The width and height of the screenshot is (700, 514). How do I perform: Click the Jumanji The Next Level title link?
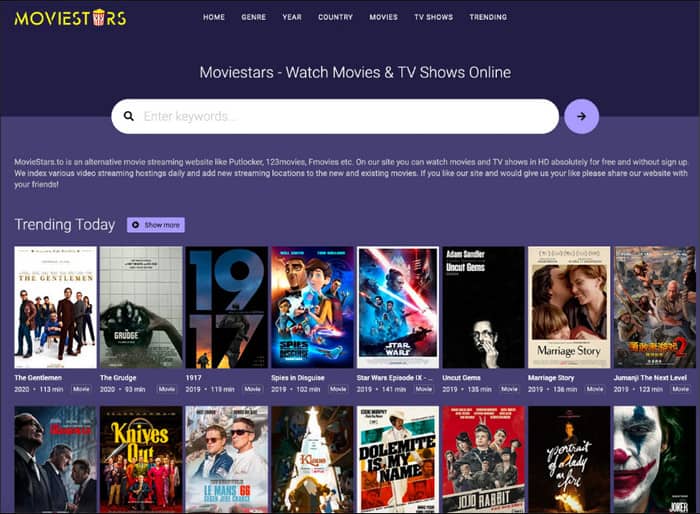click(x=650, y=378)
